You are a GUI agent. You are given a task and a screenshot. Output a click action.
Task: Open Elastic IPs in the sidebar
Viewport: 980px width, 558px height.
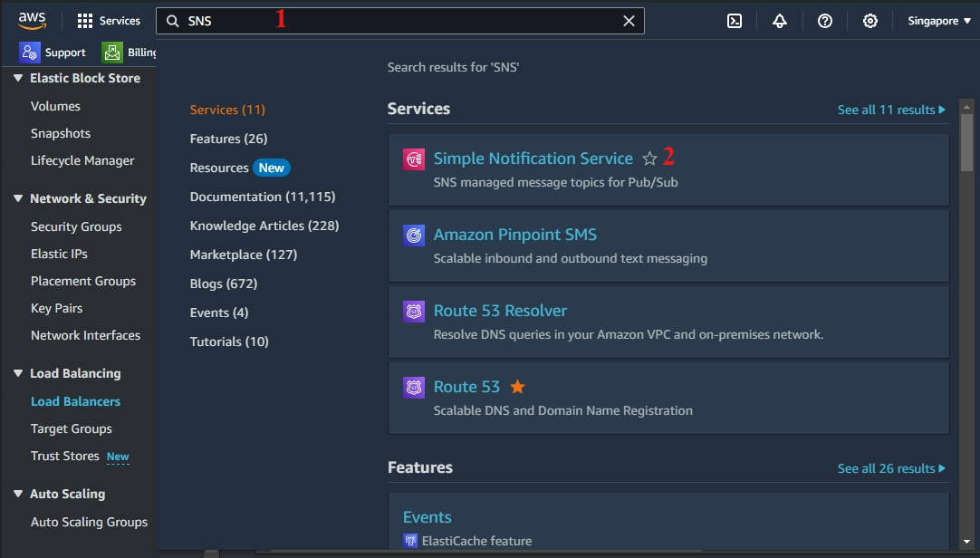tap(60, 254)
